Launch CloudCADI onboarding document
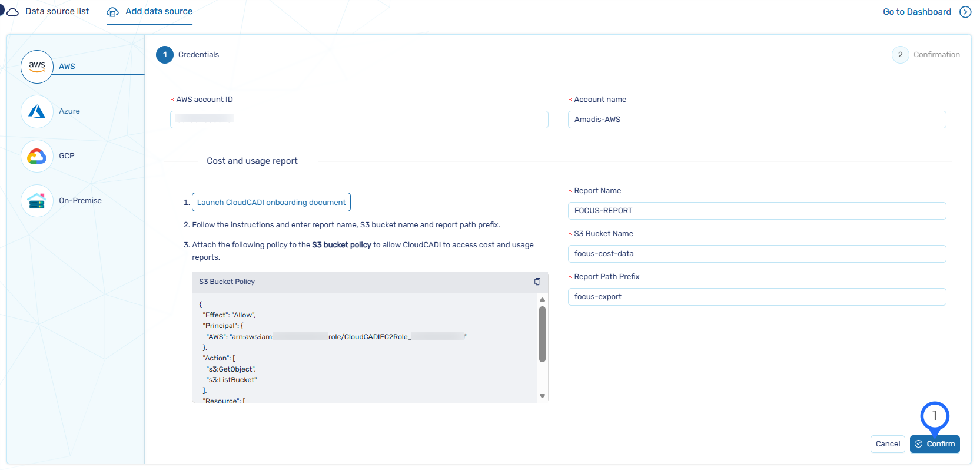980x470 pixels. (x=271, y=202)
